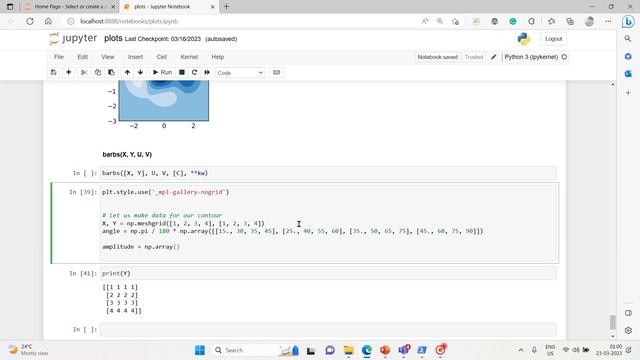Open the cell type Code dropdown
Screen dimensions: 640x360
pos(240,73)
